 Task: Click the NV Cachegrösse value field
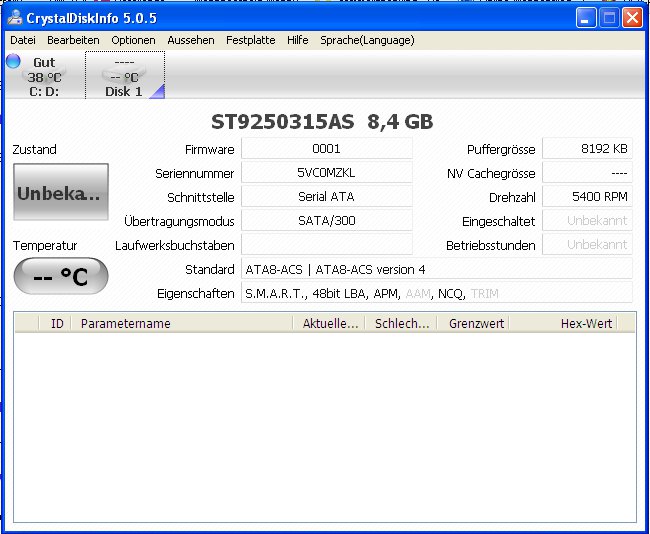coord(587,172)
